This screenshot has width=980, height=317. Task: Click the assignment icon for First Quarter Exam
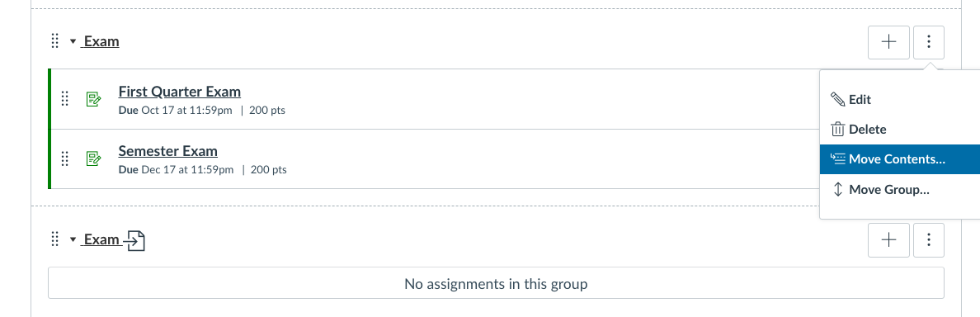point(93,99)
